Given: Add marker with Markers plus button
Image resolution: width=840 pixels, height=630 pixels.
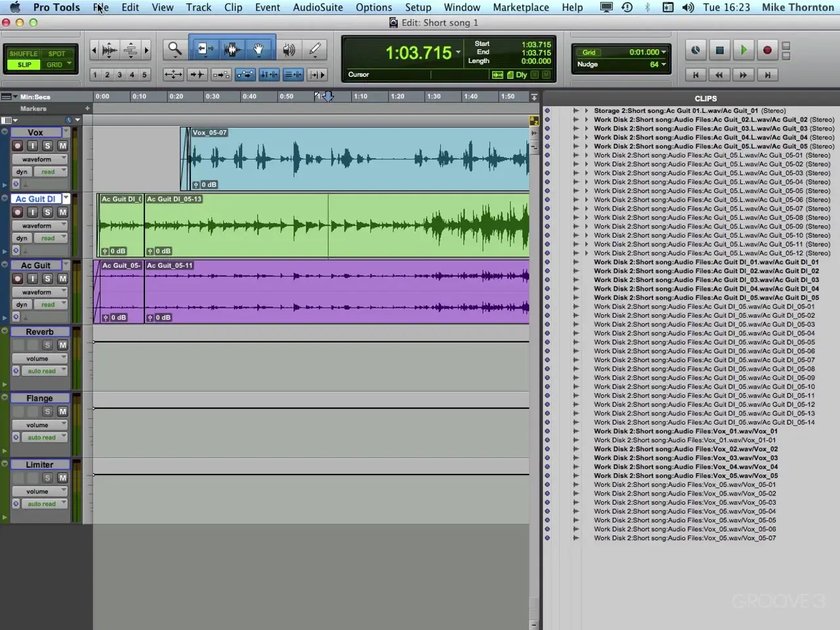Looking at the screenshot, I should point(87,108).
